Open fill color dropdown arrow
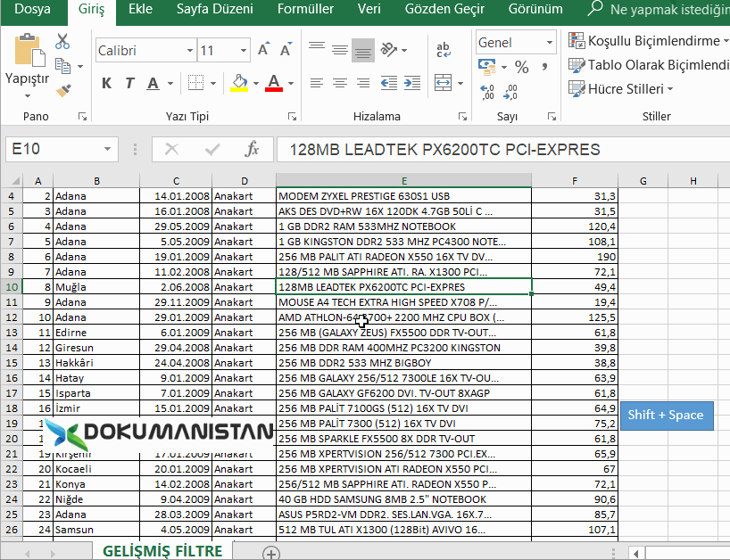Viewport: 730px width, 560px height. 256,83
